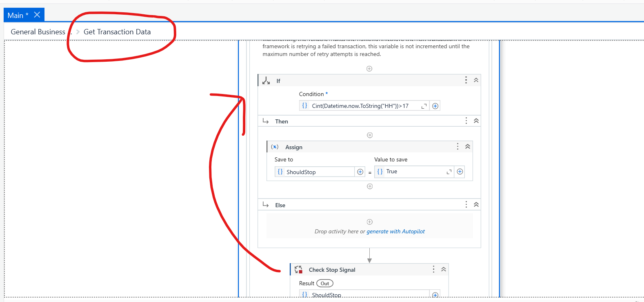Click the Save to label
The height and width of the screenshot is (302, 644).
[x=284, y=159]
